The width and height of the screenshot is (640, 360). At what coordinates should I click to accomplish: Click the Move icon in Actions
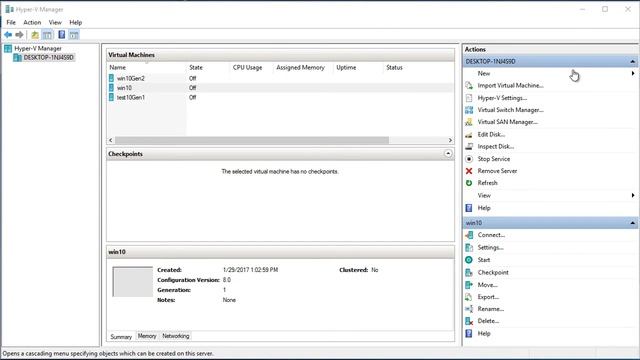[469, 284]
